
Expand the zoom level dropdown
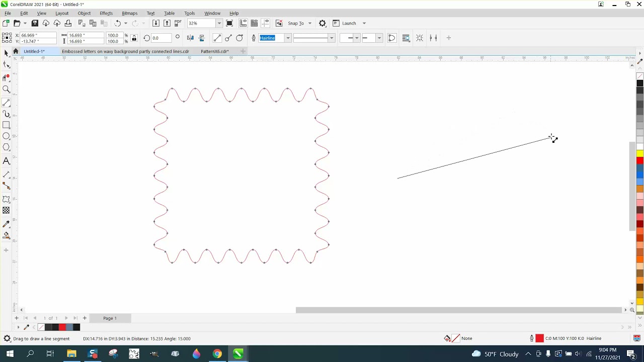[x=219, y=23]
